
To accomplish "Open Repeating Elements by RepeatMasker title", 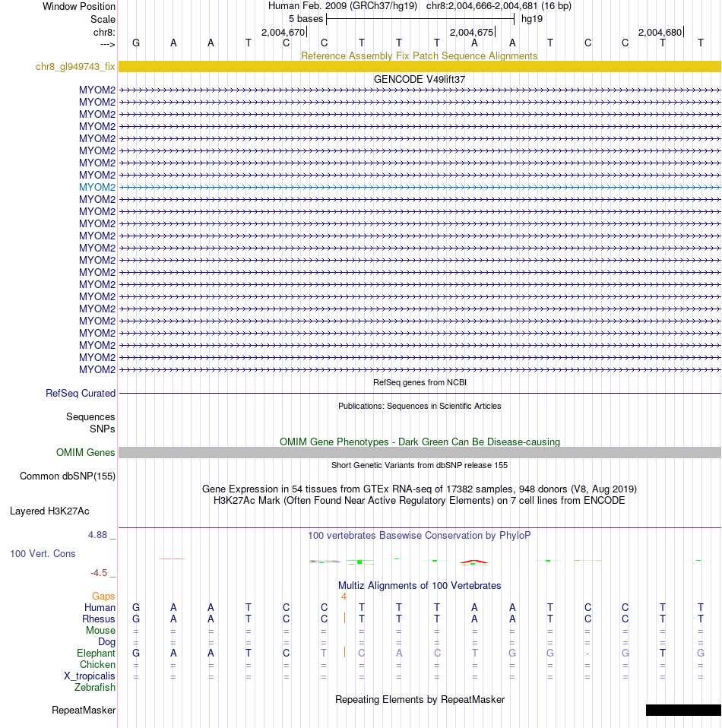I will pyautogui.click(x=420, y=700).
